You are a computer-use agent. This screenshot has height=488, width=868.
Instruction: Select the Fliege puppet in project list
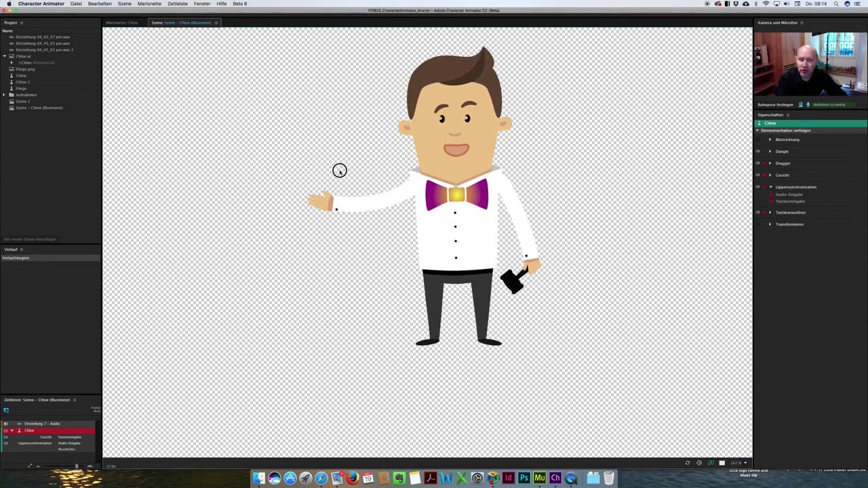pyautogui.click(x=21, y=88)
